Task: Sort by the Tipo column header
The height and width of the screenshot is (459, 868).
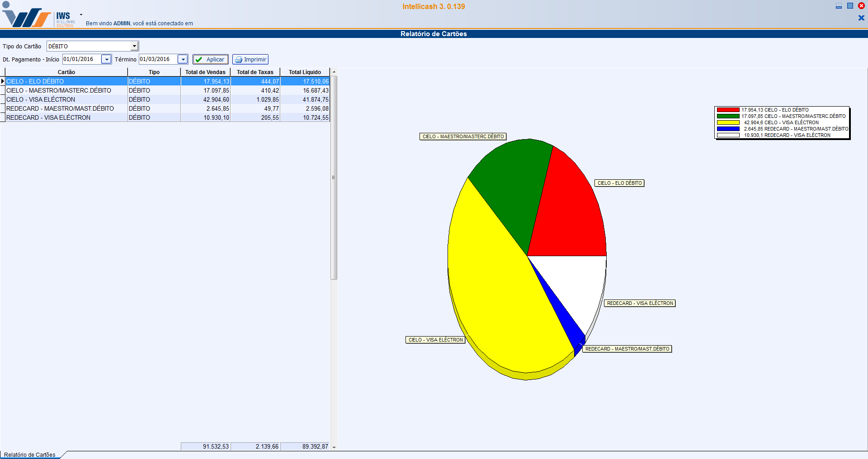Action: [154, 72]
